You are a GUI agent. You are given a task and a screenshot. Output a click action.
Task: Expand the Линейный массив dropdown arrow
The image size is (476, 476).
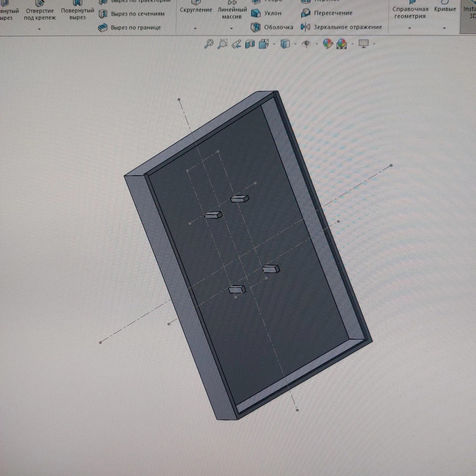[231, 29]
